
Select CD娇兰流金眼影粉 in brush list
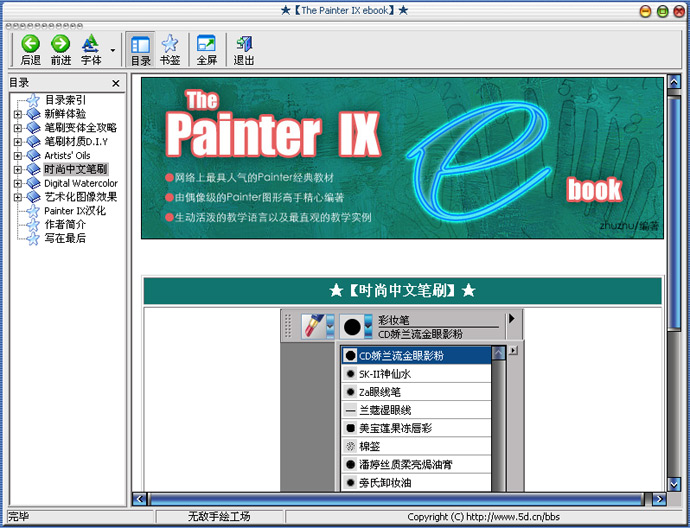coord(416,356)
